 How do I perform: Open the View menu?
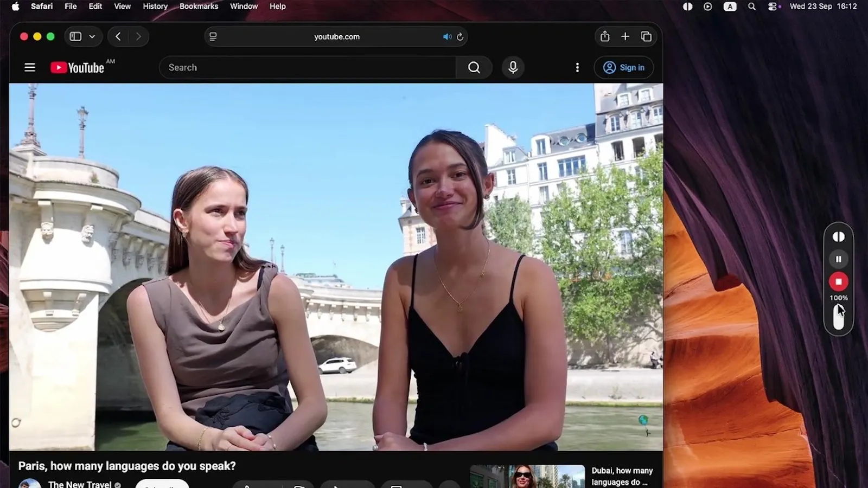tap(122, 7)
